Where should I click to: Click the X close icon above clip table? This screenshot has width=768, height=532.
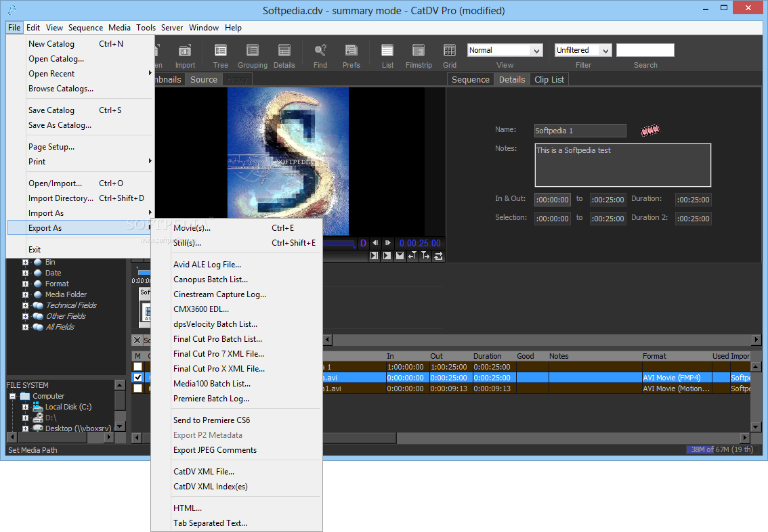coord(137,340)
